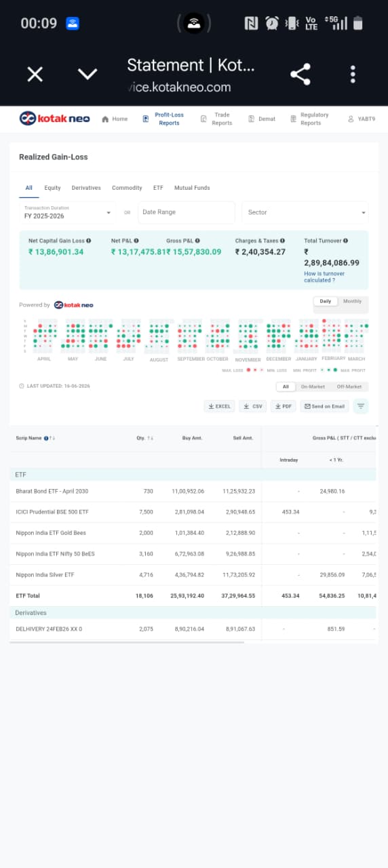
Task: Open Demat section
Action: [x=262, y=119]
